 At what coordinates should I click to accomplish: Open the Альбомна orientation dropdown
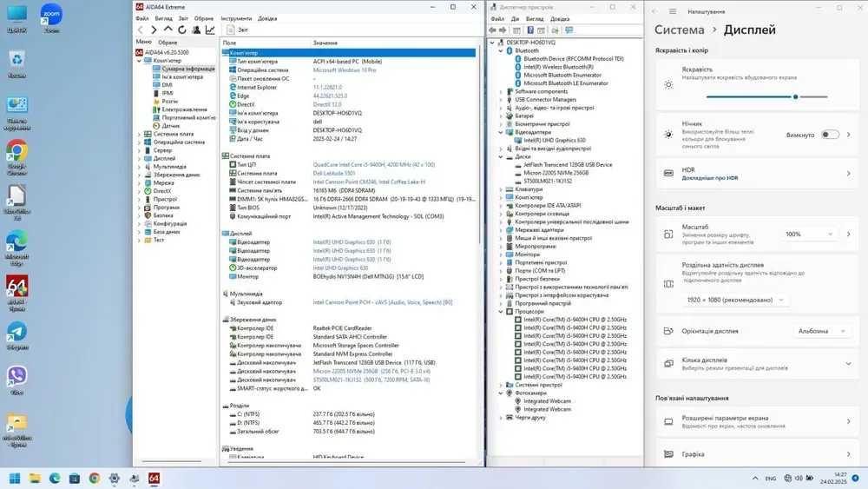pyautogui.click(x=819, y=331)
